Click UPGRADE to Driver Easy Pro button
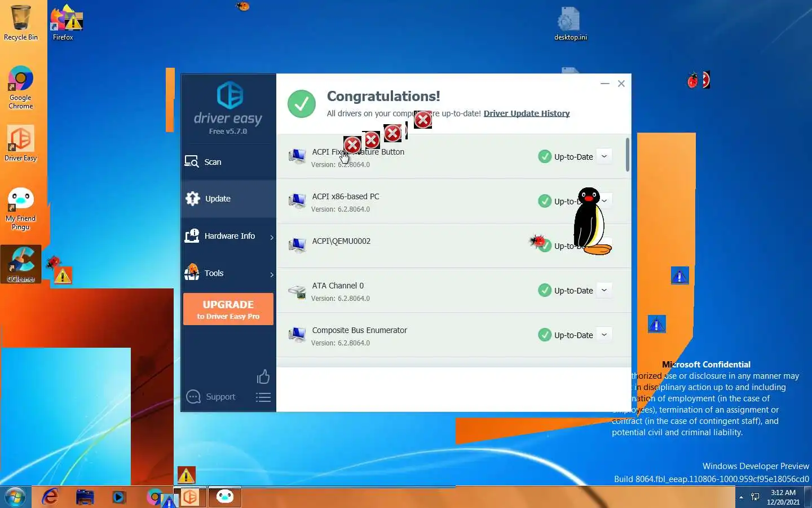The height and width of the screenshot is (508, 812). [x=228, y=309]
